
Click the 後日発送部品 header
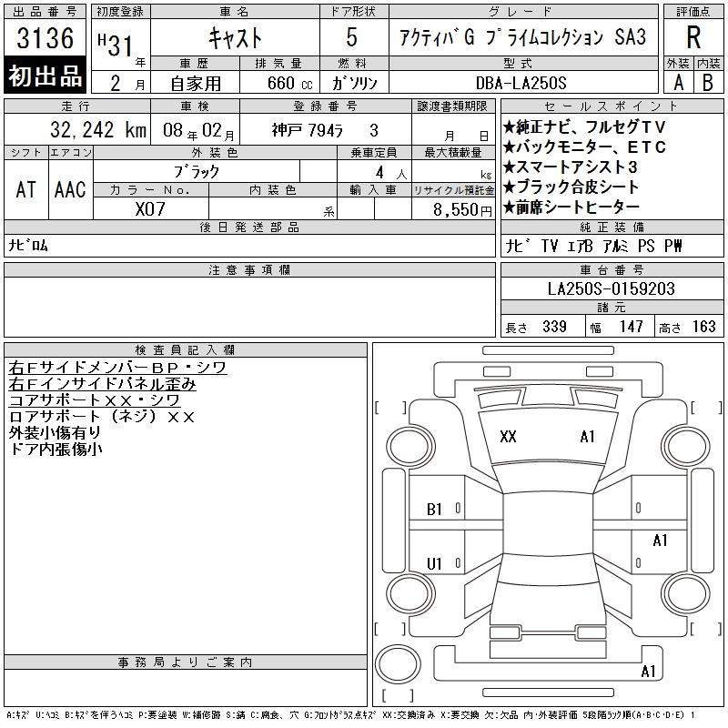(x=249, y=227)
